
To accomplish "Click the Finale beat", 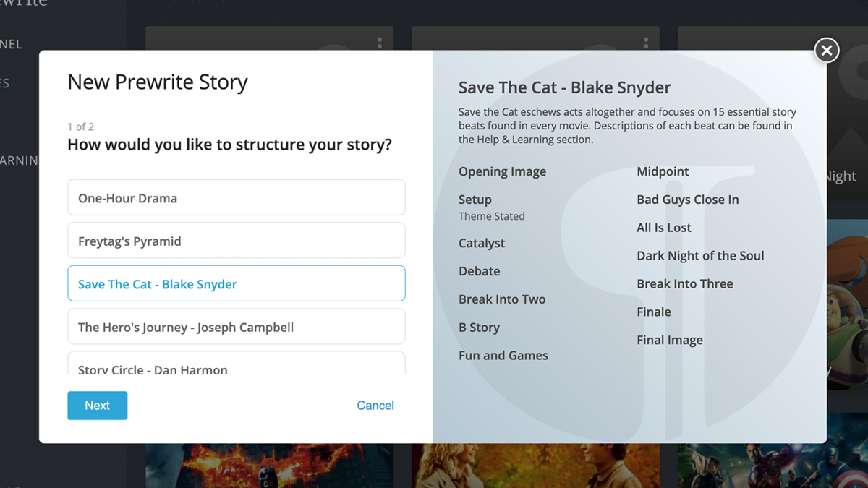I will [654, 312].
